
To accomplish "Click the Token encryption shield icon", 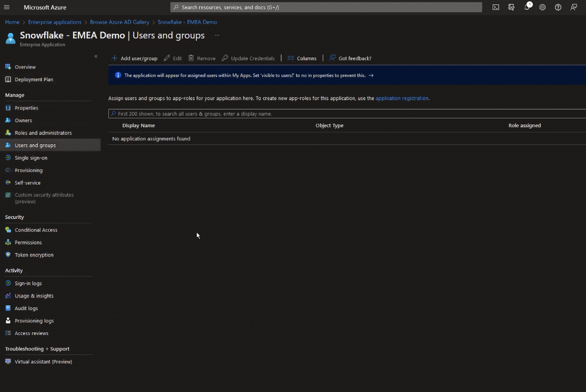I will pyautogui.click(x=8, y=254).
